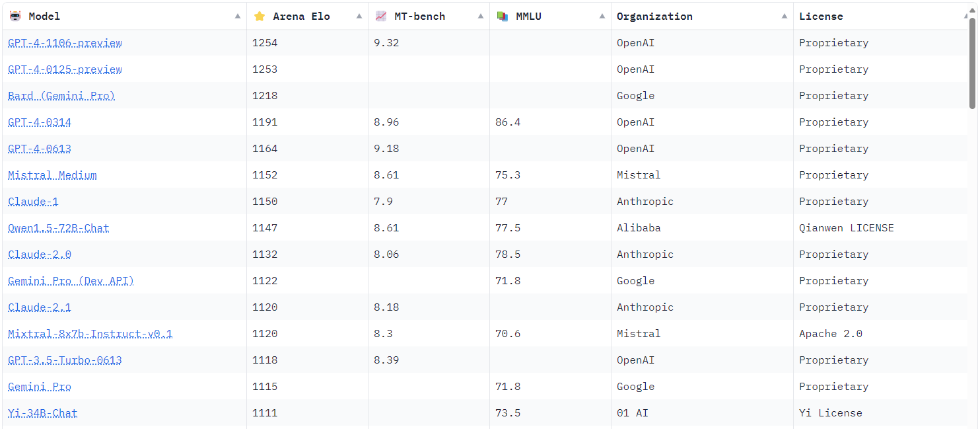Open Mixtral-8x7b-Instruct-v0.1 link

click(90, 334)
